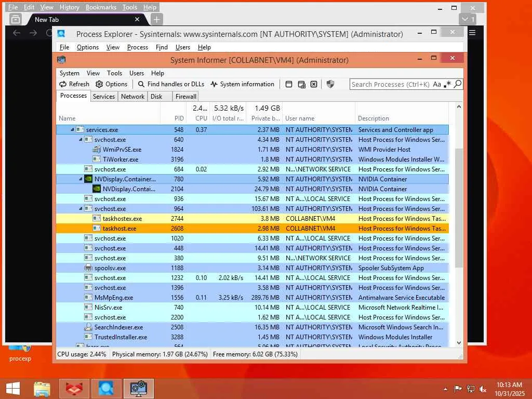Click the Windows Start button
This screenshot has height=399, width=532.
(x=13, y=389)
